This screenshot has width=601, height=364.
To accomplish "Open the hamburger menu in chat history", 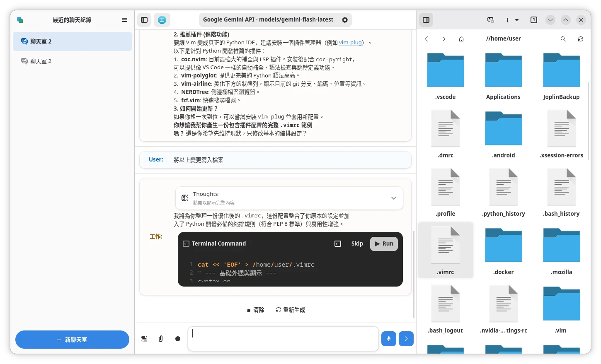I will (125, 20).
